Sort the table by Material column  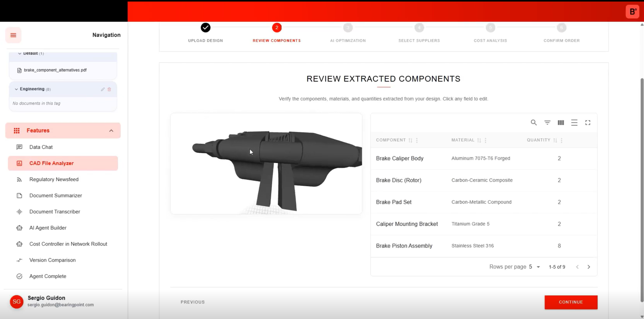479,140
